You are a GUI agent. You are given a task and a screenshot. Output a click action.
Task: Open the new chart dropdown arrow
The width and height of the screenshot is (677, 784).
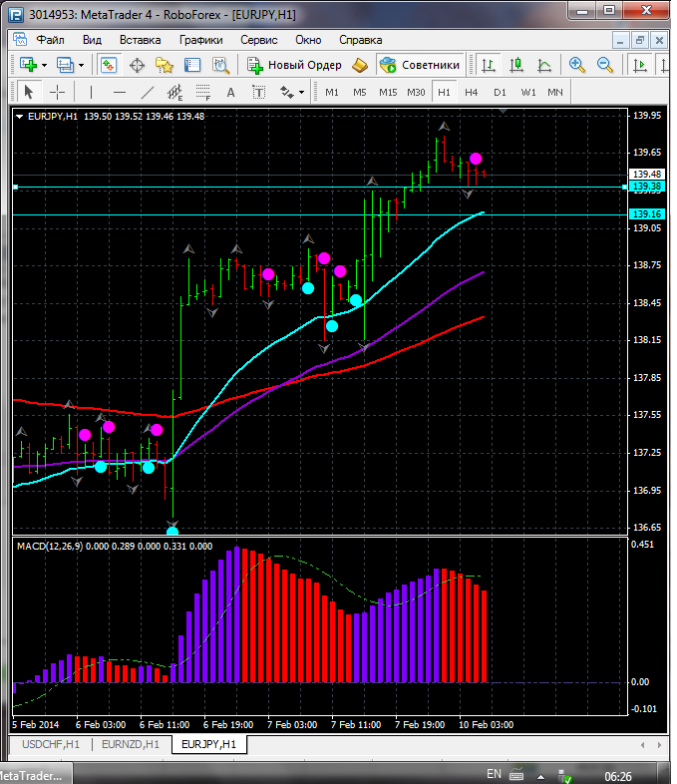45,66
